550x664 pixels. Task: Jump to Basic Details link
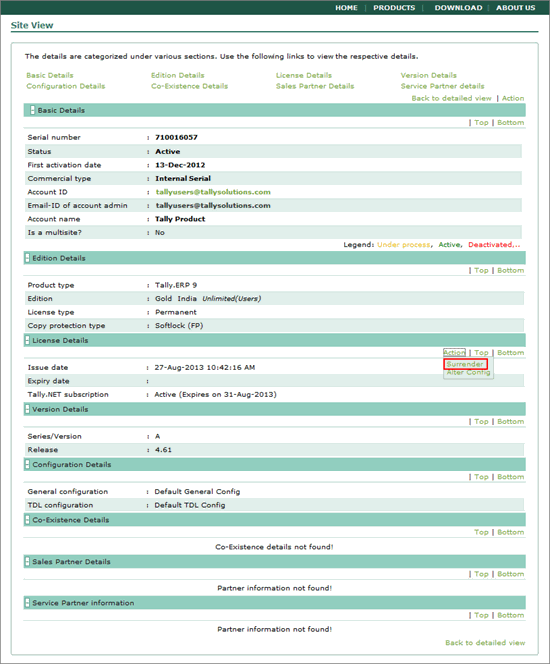50,75
